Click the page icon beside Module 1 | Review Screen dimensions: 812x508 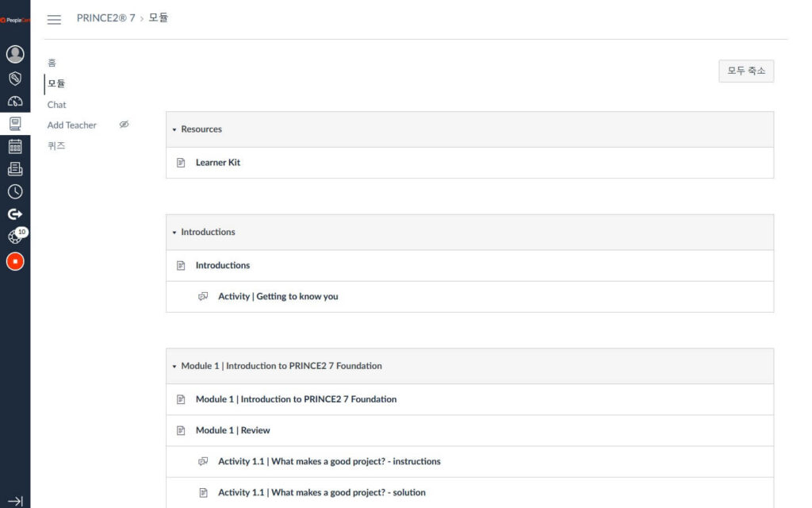pyautogui.click(x=181, y=430)
